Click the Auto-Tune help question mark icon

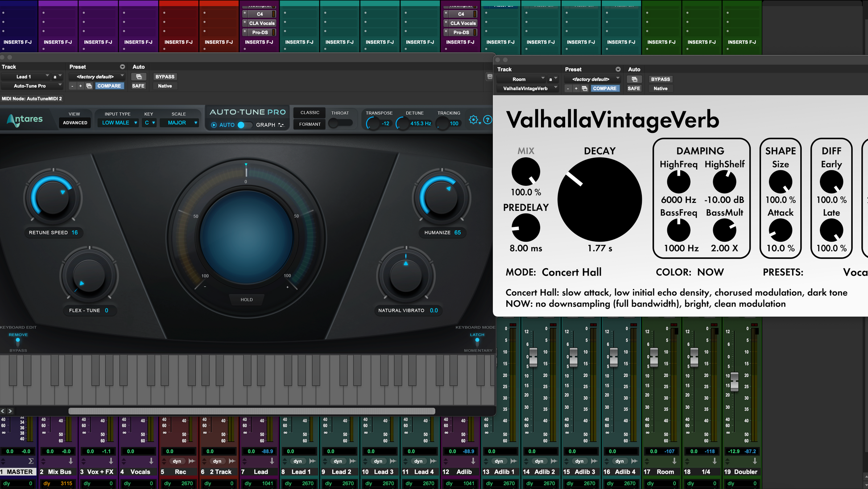tap(488, 119)
